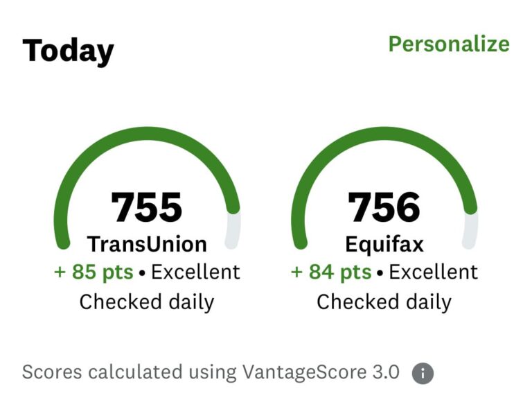Tap the Equifax bureau label

tap(384, 245)
